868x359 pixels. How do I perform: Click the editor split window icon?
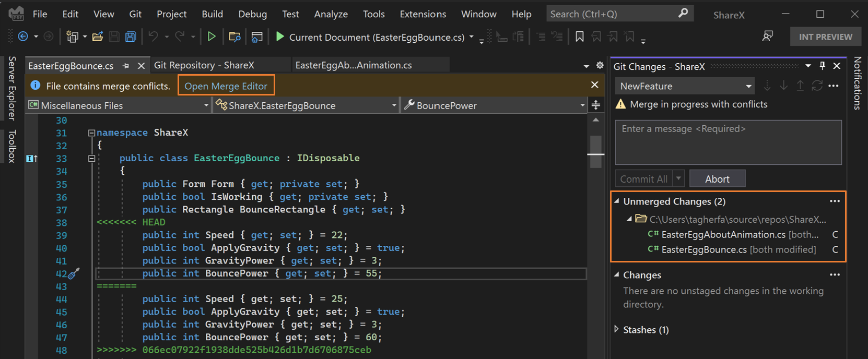(x=596, y=105)
